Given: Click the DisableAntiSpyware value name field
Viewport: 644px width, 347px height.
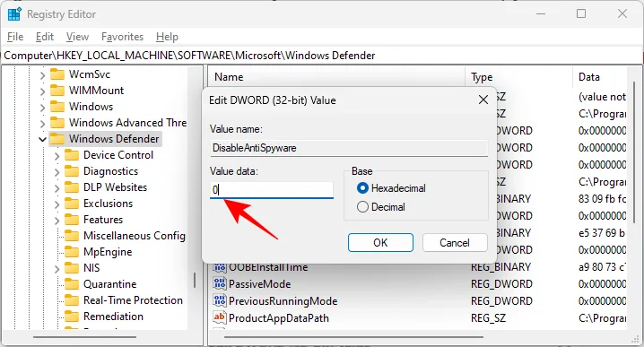Looking at the screenshot, I should click(349, 148).
